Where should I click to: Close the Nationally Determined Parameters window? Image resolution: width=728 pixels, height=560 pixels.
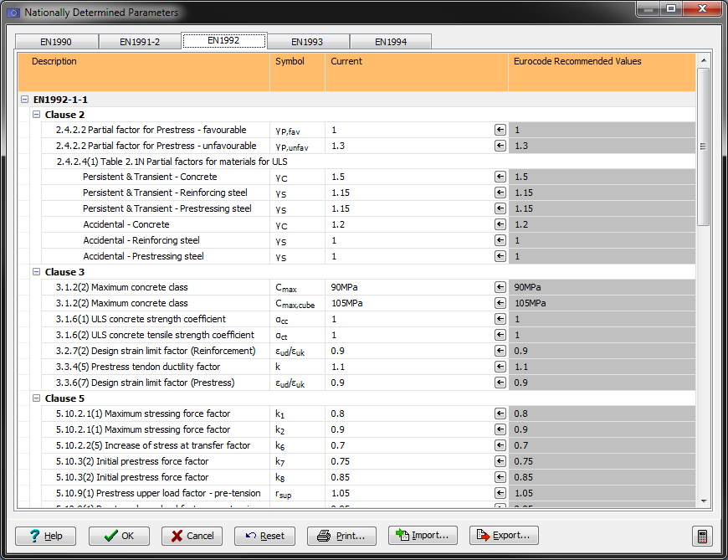point(702,9)
